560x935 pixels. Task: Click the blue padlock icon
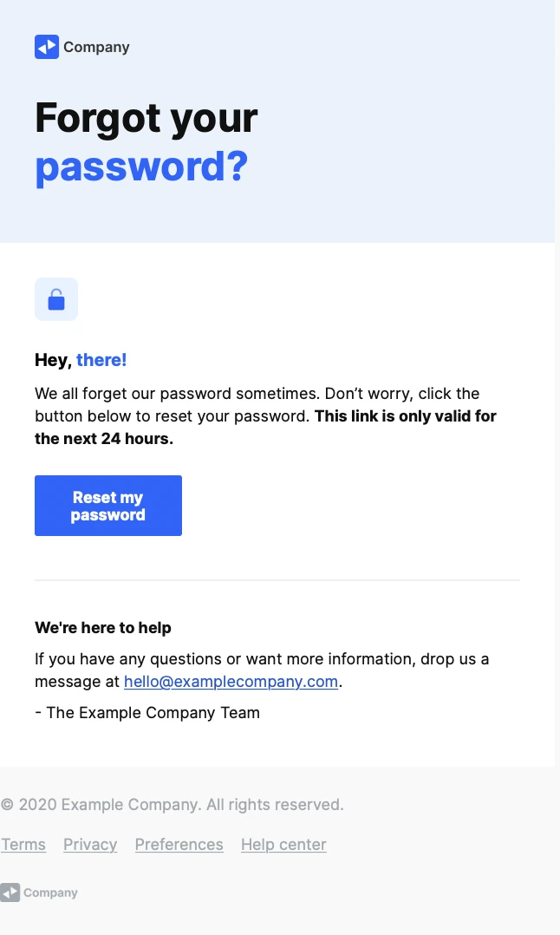click(x=56, y=299)
